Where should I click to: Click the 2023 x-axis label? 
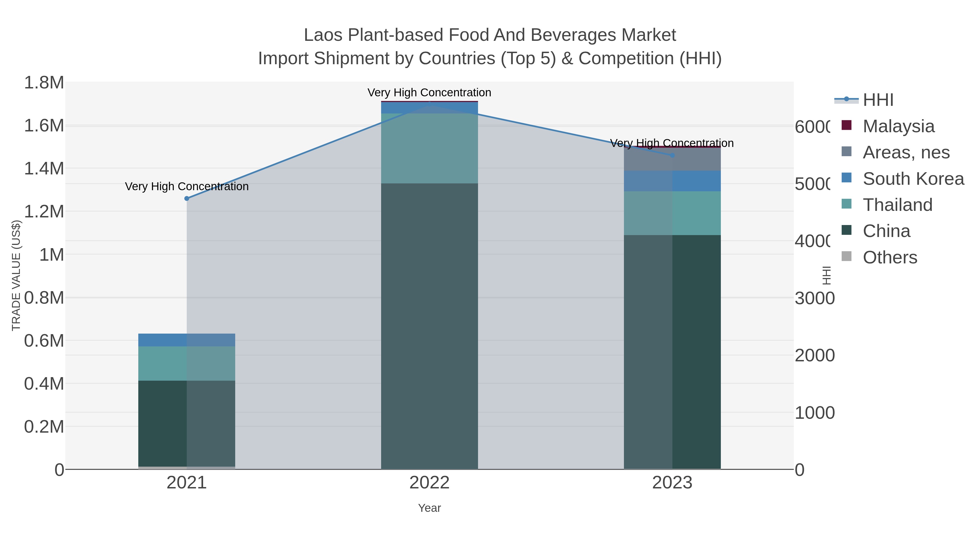[672, 483]
